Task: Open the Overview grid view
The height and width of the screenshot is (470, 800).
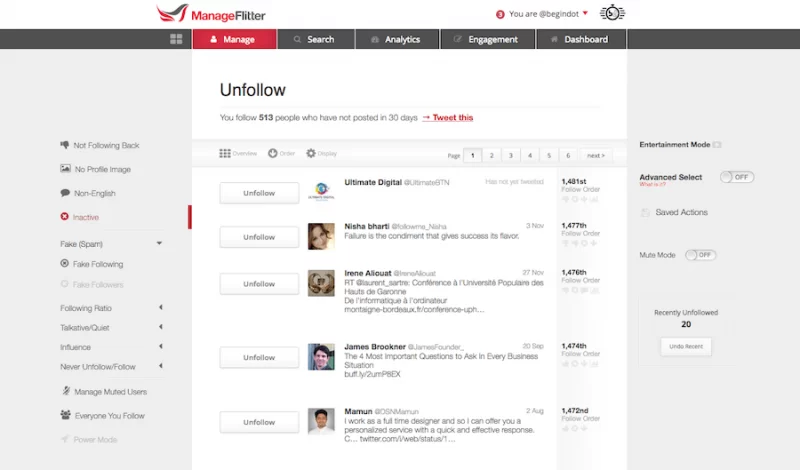Action: click(238, 153)
